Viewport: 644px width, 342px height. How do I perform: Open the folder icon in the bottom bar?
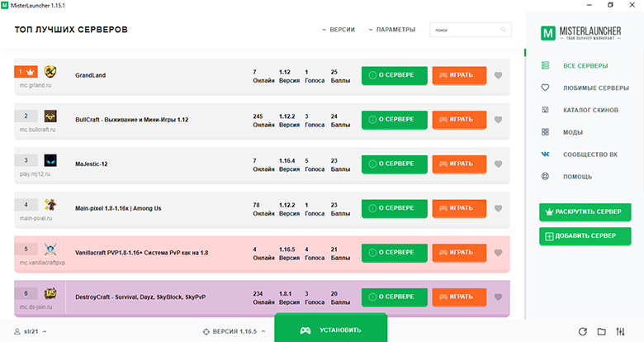point(601,331)
